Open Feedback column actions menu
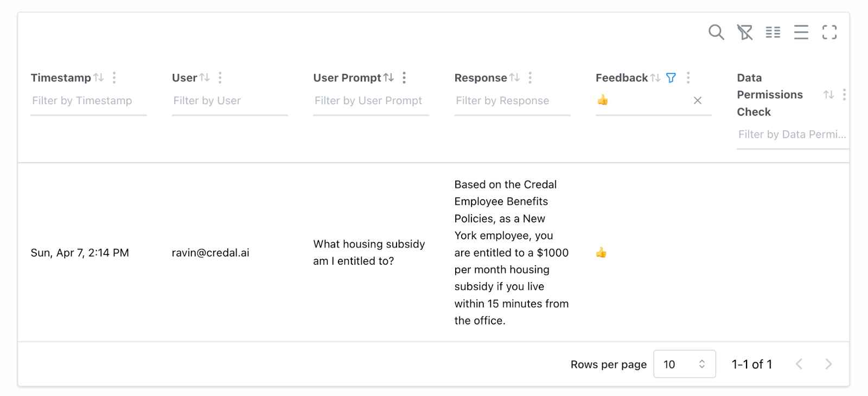This screenshot has height=396, width=868. coord(688,78)
